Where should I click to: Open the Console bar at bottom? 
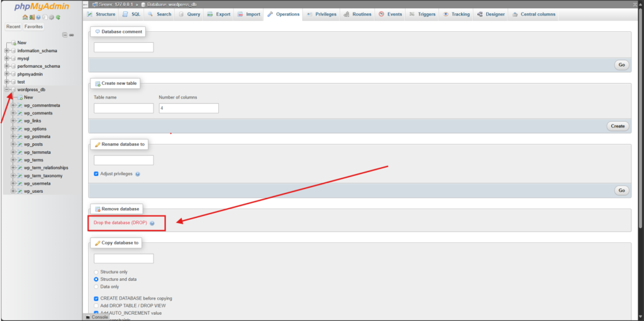pos(96,317)
